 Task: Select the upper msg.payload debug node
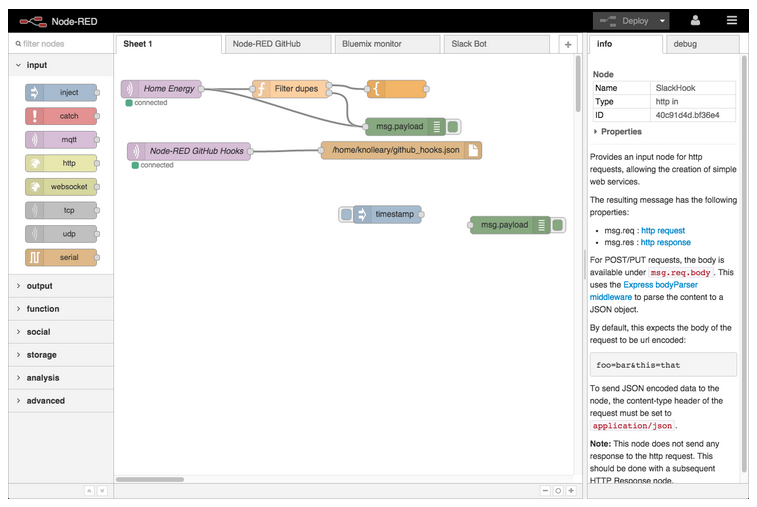405,127
